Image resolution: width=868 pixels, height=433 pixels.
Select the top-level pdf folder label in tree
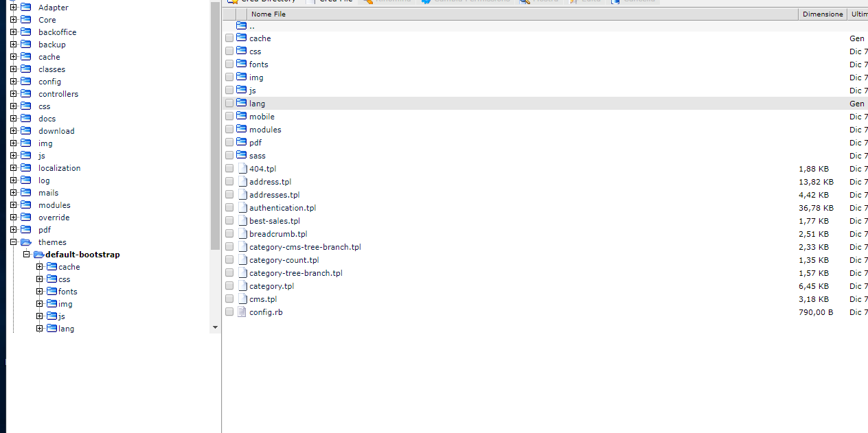tap(45, 230)
